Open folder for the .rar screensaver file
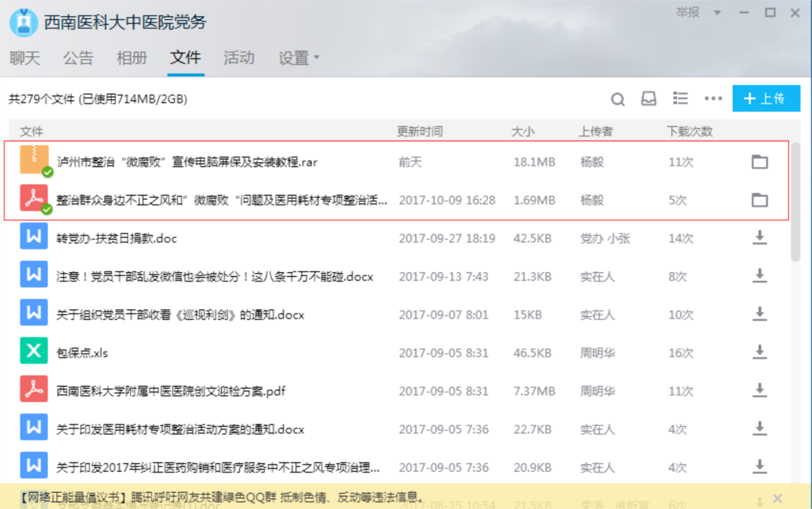 [759, 162]
